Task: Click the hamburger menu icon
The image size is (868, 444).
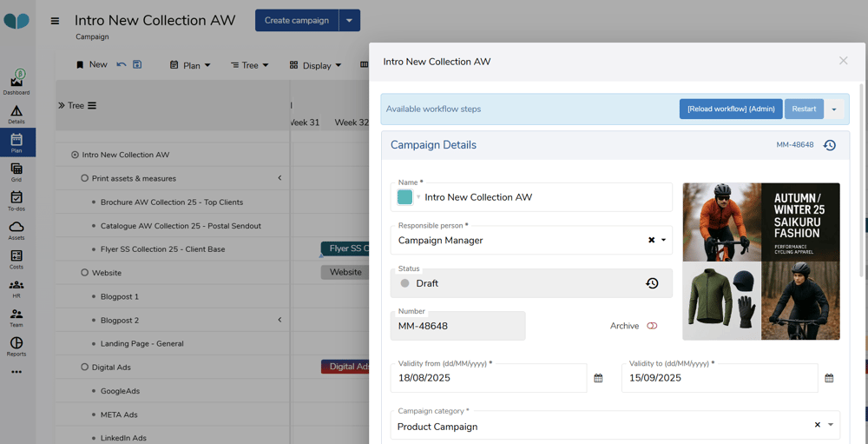Action: point(55,21)
